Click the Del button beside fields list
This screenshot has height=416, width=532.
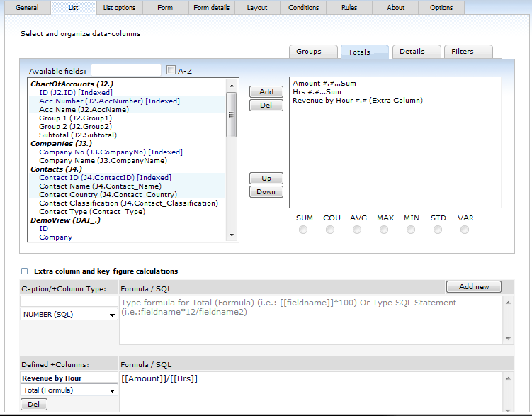click(266, 105)
